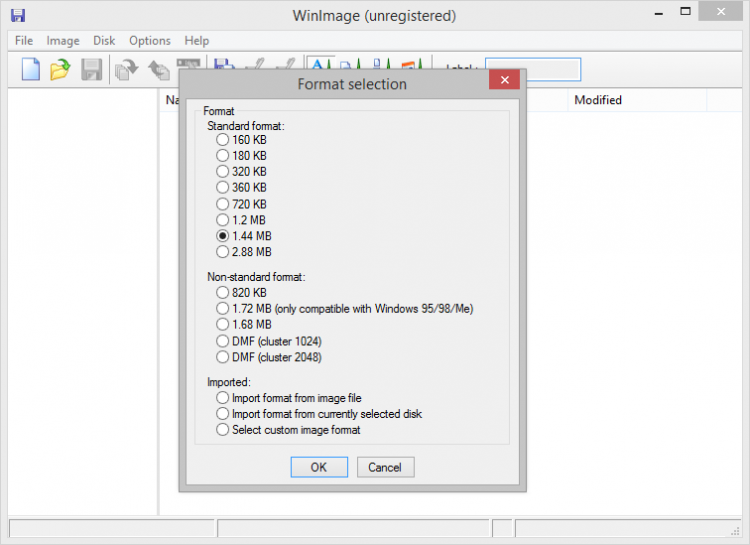
Task: Confirm format with the OK button
Action: (x=319, y=467)
